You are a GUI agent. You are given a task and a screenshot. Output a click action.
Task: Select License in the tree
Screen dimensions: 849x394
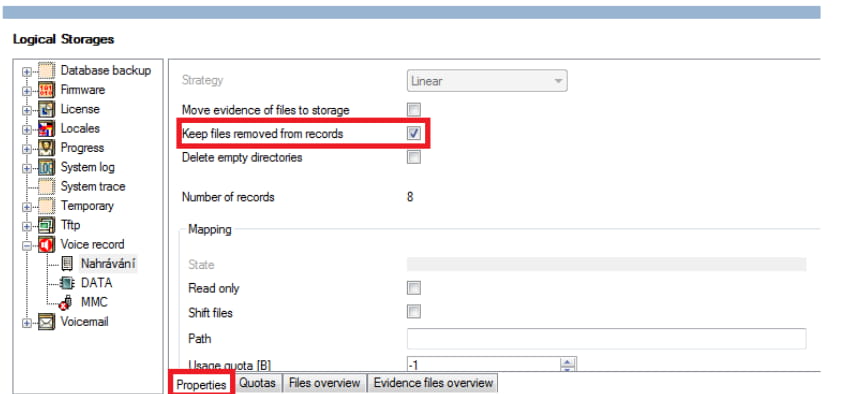click(x=80, y=109)
